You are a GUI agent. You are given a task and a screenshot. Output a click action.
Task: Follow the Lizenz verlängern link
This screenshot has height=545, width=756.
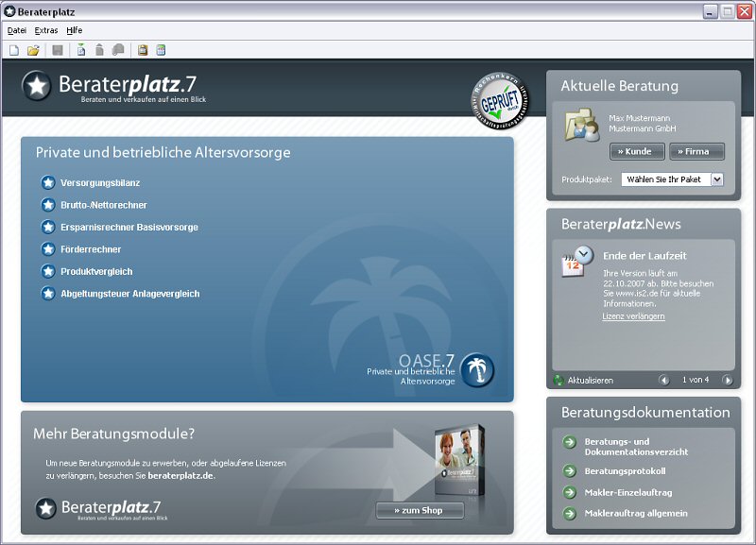click(633, 316)
